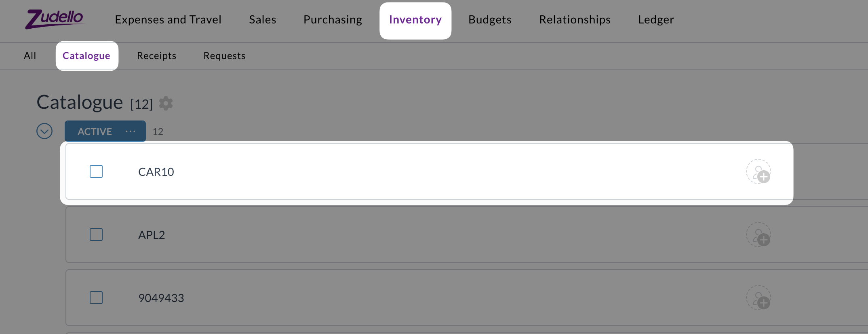Click the Zudello logo
The height and width of the screenshot is (334, 868).
click(x=55, y=19)
